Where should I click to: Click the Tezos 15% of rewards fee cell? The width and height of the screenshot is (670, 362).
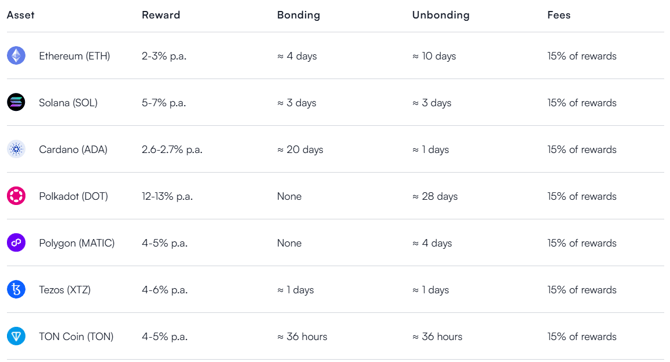click(582, 290)
